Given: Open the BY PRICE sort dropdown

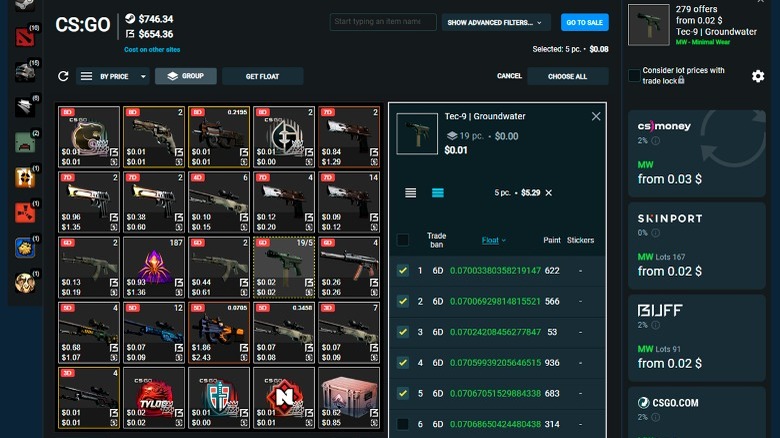Looking at the screenshot, I should tap(113, 76).
